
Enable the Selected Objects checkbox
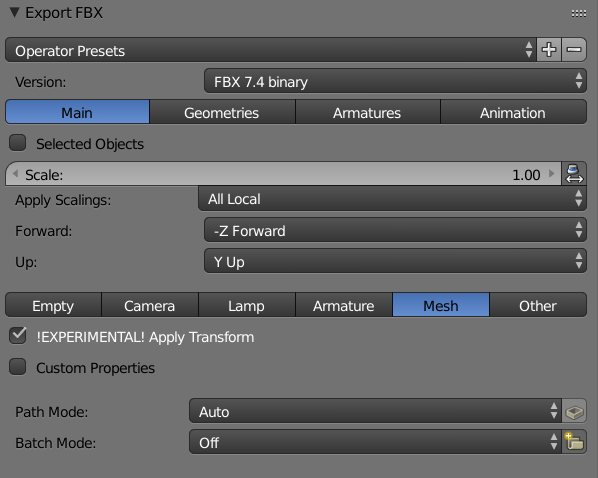18,143
